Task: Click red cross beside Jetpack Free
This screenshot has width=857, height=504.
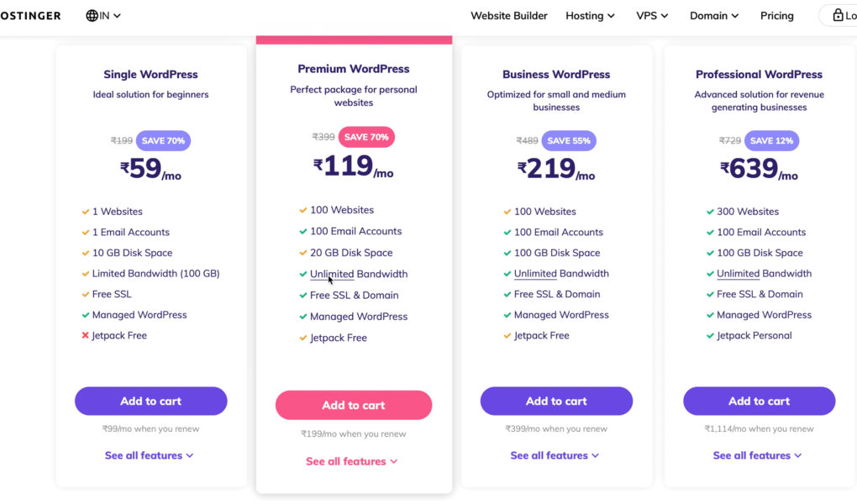Action: [x=85, y=336]
